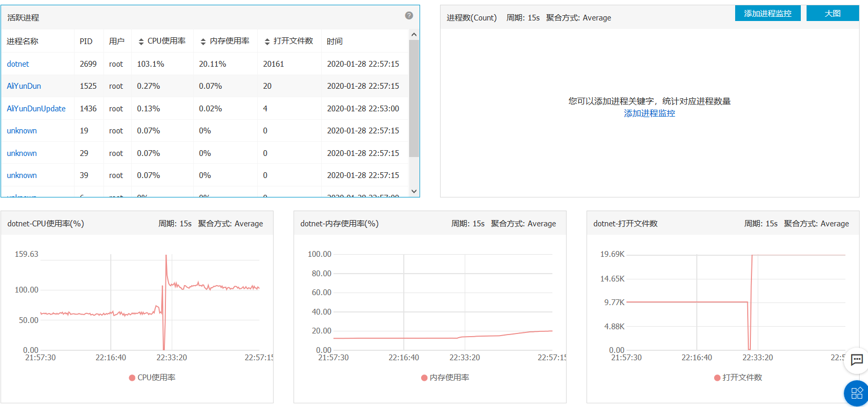Click the 时间 column header
Screen dimensions: 868x407
click(x=334, y=41)
